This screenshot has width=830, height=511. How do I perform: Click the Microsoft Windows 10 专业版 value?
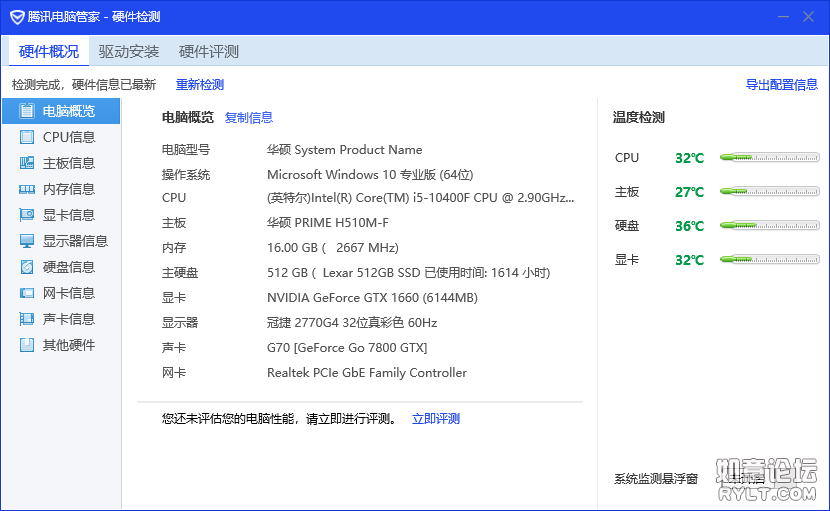370,175
